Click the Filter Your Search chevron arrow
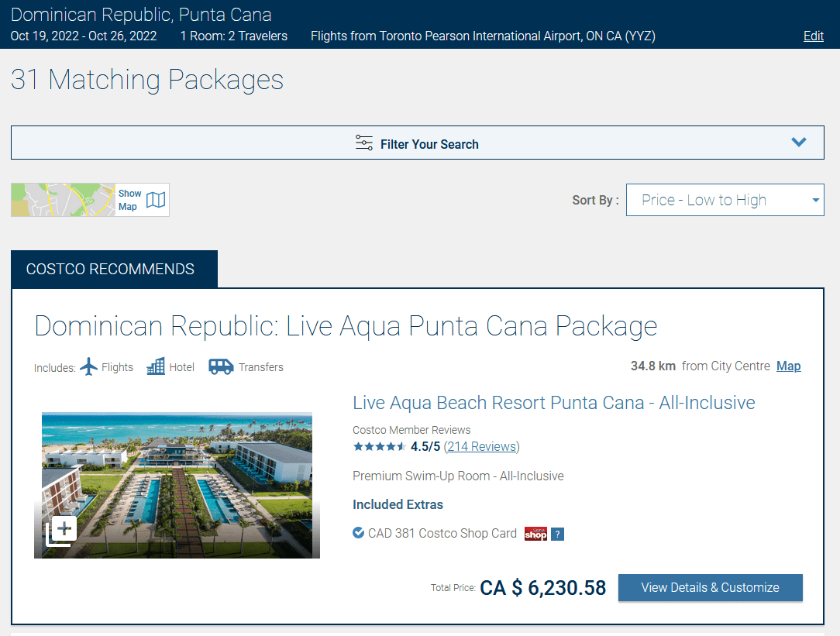The height and width of the screenshot is (636, 840). pos(799,142)
